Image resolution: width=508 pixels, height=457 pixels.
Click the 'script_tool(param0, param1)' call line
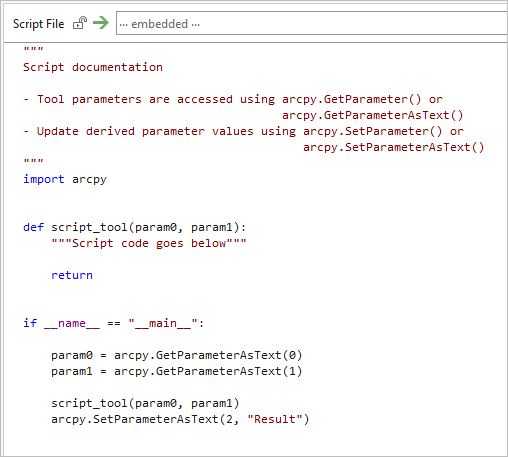click(x=145, y=403)
